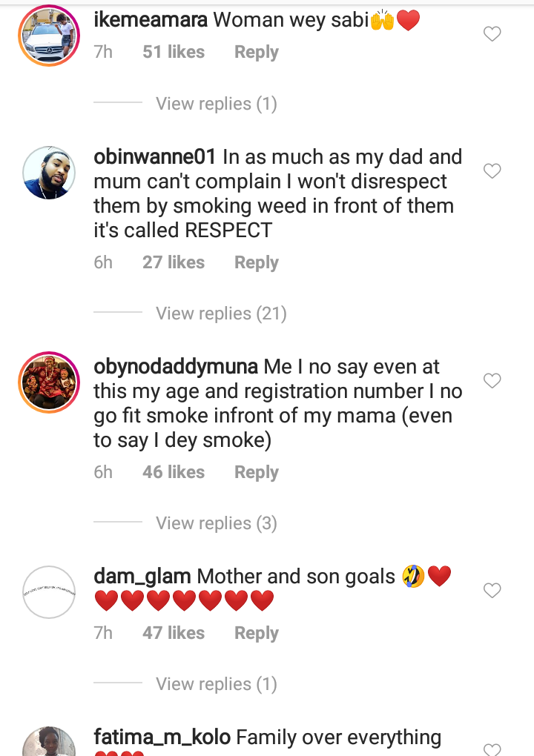The width and height of the screenshot is (534, 756).
Task: Open dam_glam's profile avatar
Action: (49, 591)
